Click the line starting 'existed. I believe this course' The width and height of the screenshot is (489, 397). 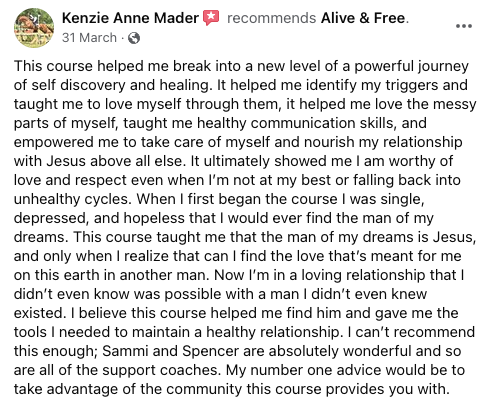tap(236, 313)
